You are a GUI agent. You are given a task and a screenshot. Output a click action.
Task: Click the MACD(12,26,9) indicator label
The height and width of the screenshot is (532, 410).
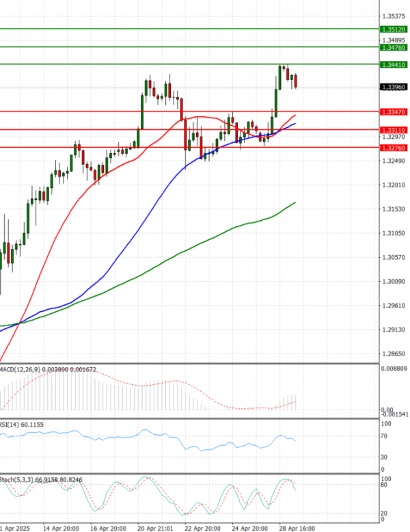(x=20, y=369)
